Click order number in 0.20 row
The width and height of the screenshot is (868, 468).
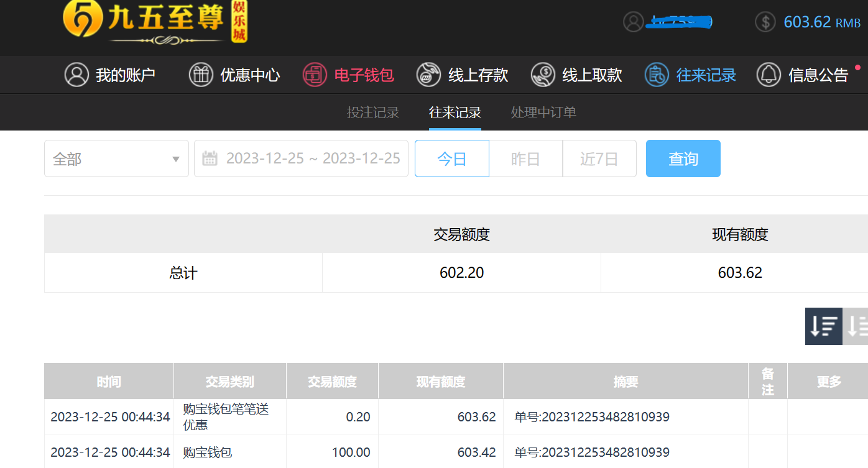point(592,416)
